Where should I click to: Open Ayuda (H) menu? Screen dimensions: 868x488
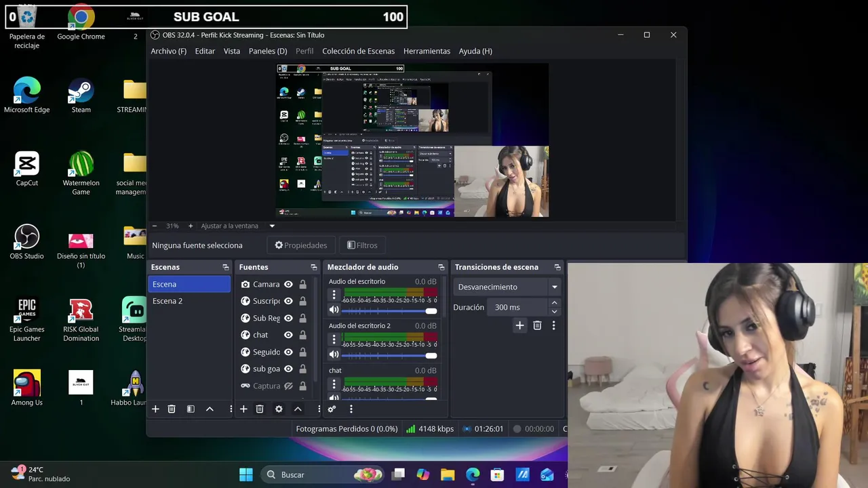pos(475,51)
